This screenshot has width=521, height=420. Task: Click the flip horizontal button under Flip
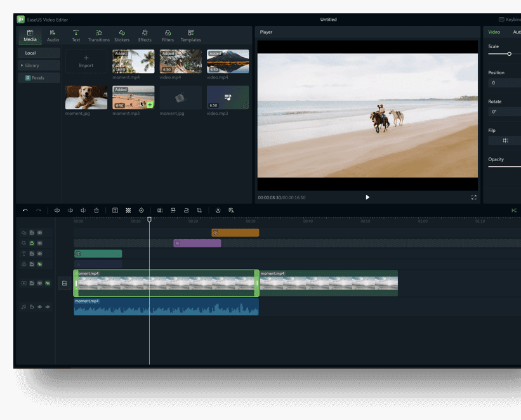click(x=505, y=141)
